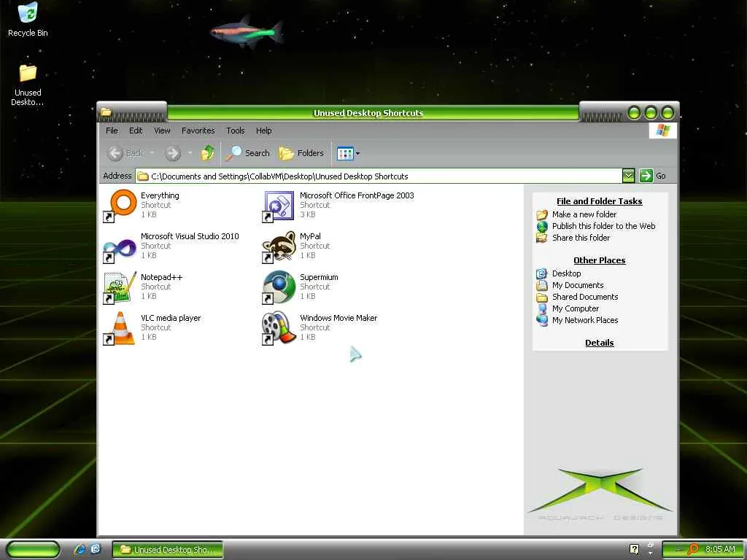The image size is (747, 560).
Task: Click the Back arrow button
Action: tap(124, 153)
